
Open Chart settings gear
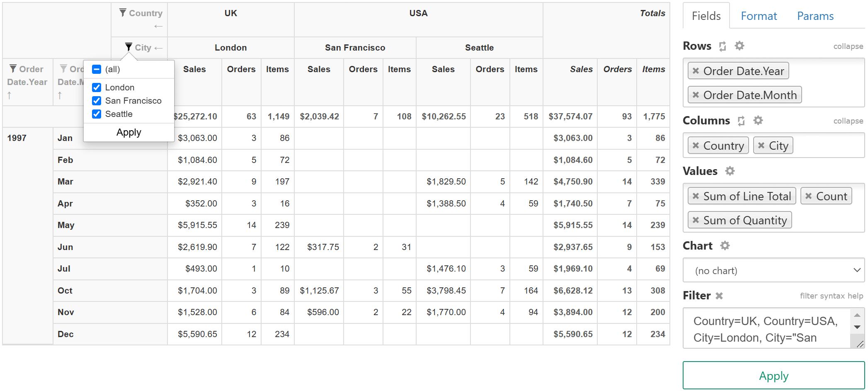click(725, 245)
